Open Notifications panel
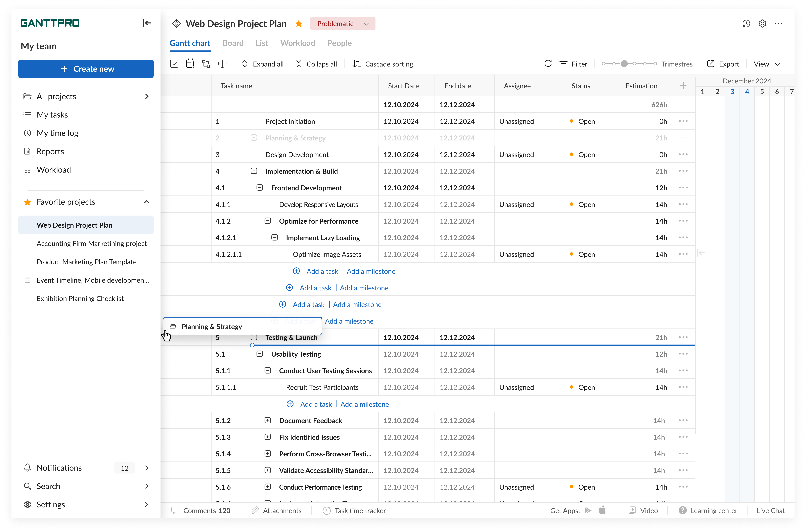This screenshot has width=806, height=532. [x=86, y=468]
